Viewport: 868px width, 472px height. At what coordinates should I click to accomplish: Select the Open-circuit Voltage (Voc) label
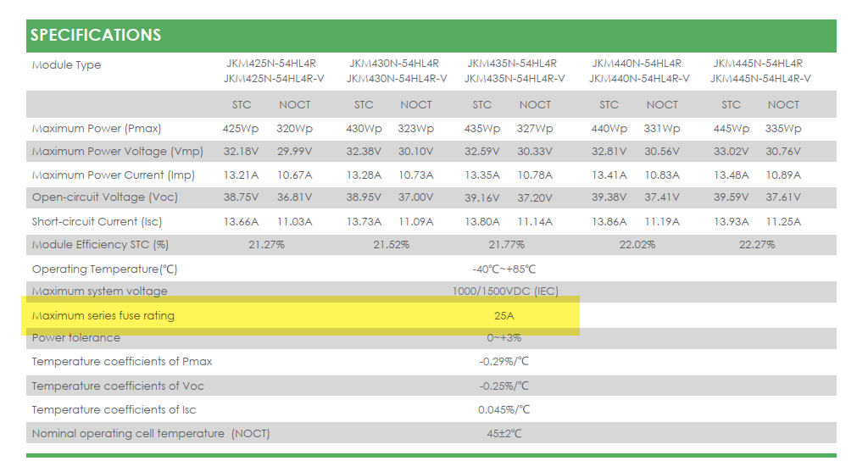click(x=104, y=197)
